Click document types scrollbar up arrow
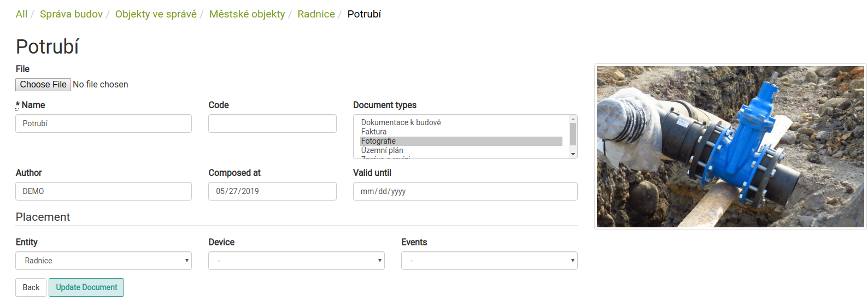This screenshot has height=306, width=868. tap(573, 119)
